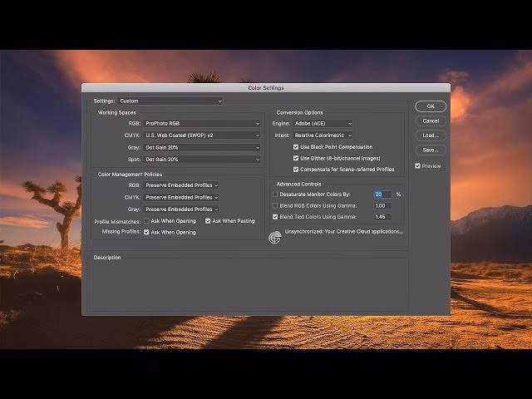Click the Color Management Policies label
Viewport: 532px width, 399px height.
[130, 175]
